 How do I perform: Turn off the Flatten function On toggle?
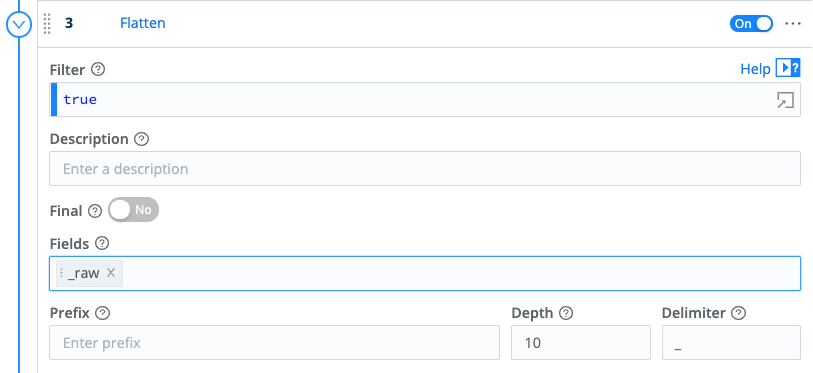[x=751, y=24]
